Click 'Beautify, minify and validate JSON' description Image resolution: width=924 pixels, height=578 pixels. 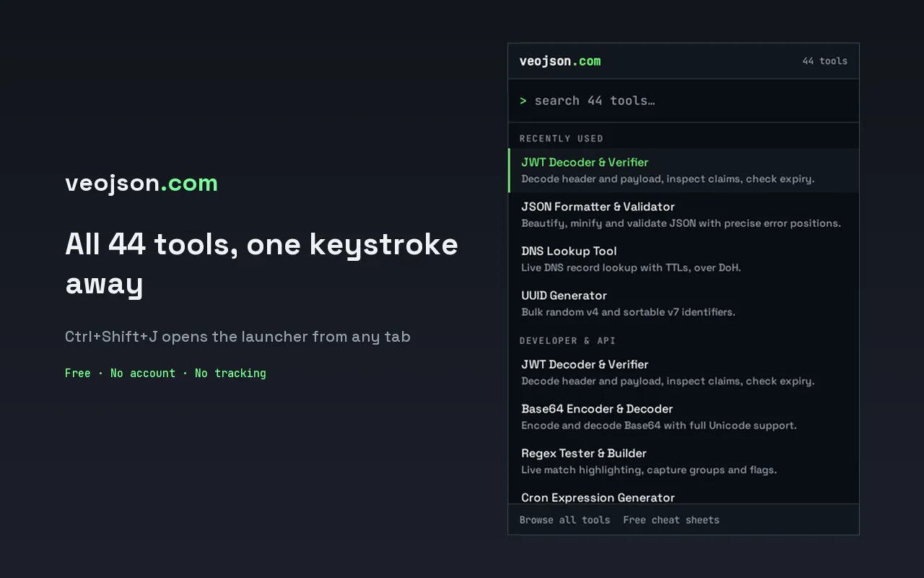681,223
